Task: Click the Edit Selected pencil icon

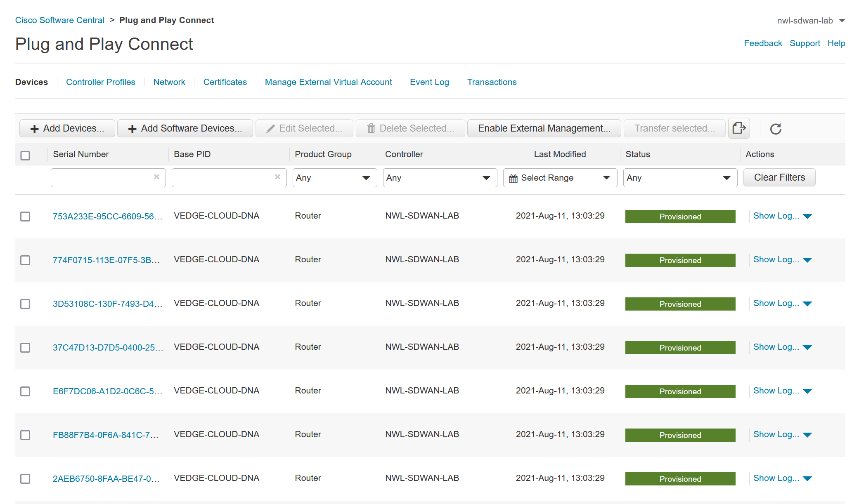Action: 272,128
